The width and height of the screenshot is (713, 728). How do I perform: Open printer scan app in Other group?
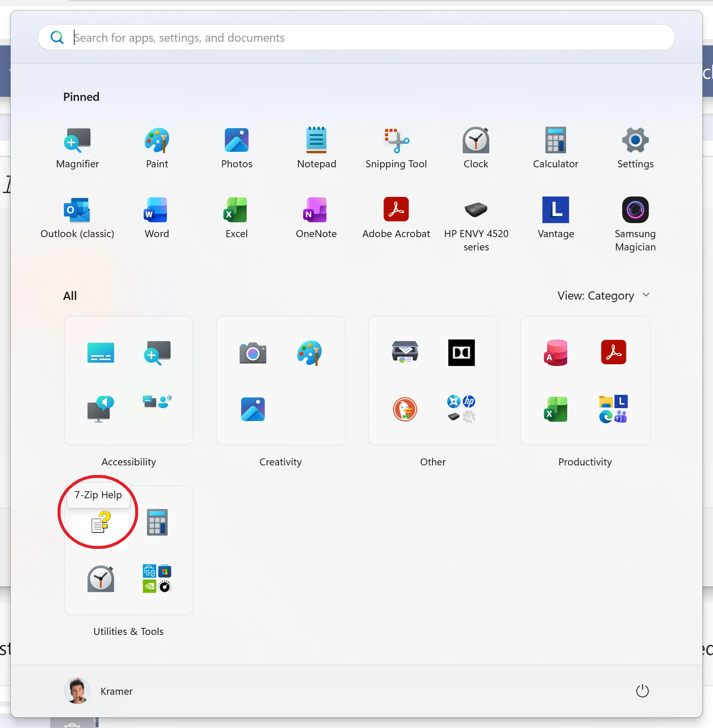(x=405, y=352)
